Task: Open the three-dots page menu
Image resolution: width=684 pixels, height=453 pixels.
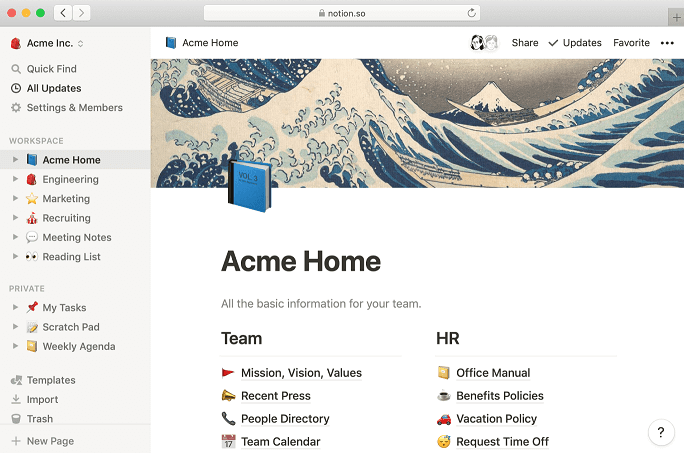Action: point(667,43)
